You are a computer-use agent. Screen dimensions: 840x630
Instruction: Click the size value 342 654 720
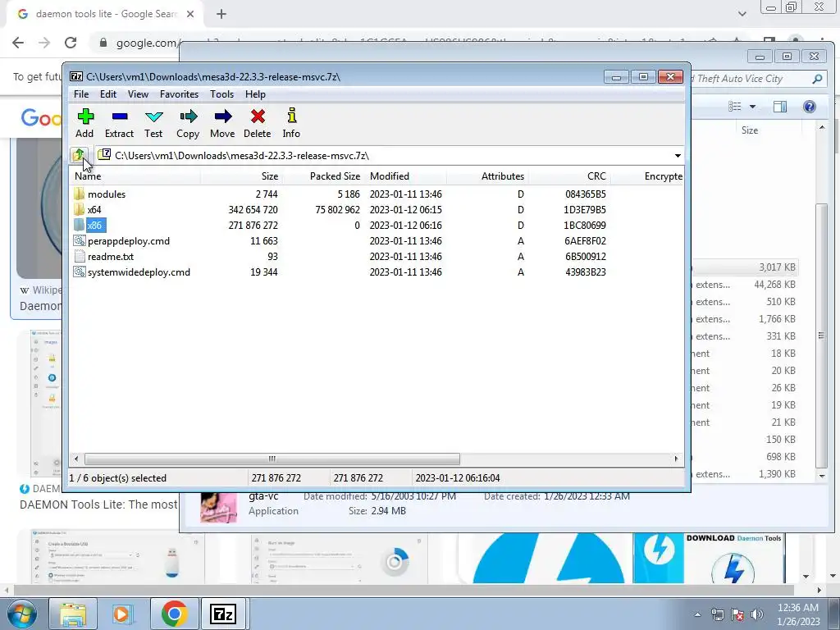pyautogui.click(x=253, y=209)
